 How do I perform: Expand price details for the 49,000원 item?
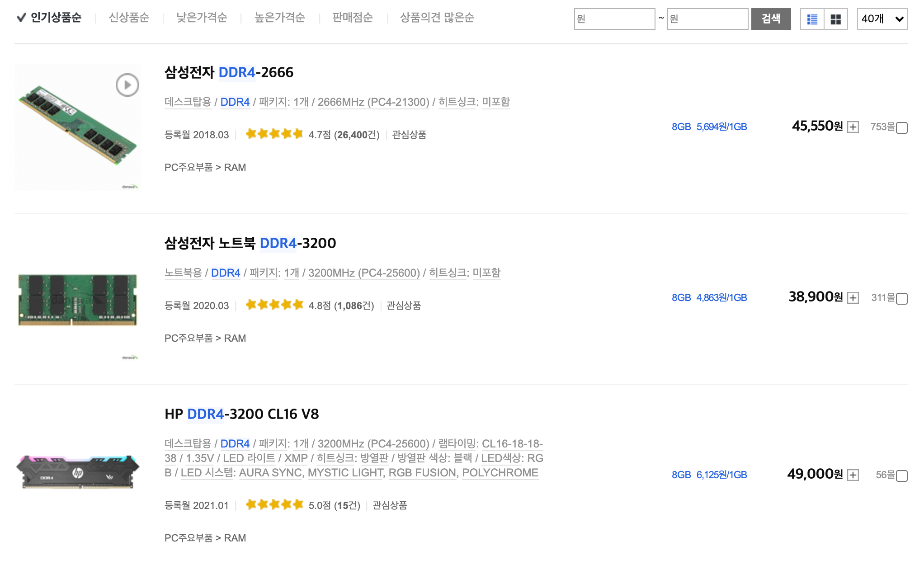pyautogui.click(x=853, y=475)
